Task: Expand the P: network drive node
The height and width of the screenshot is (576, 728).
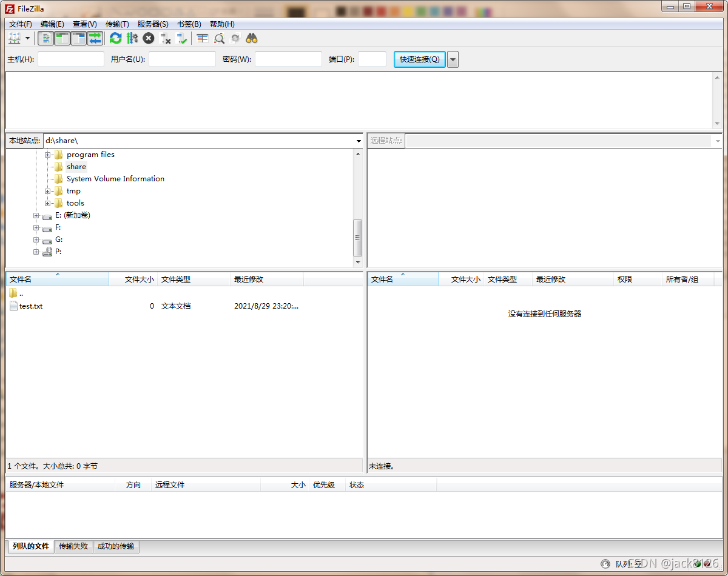Action: click(x=36, y=252)
